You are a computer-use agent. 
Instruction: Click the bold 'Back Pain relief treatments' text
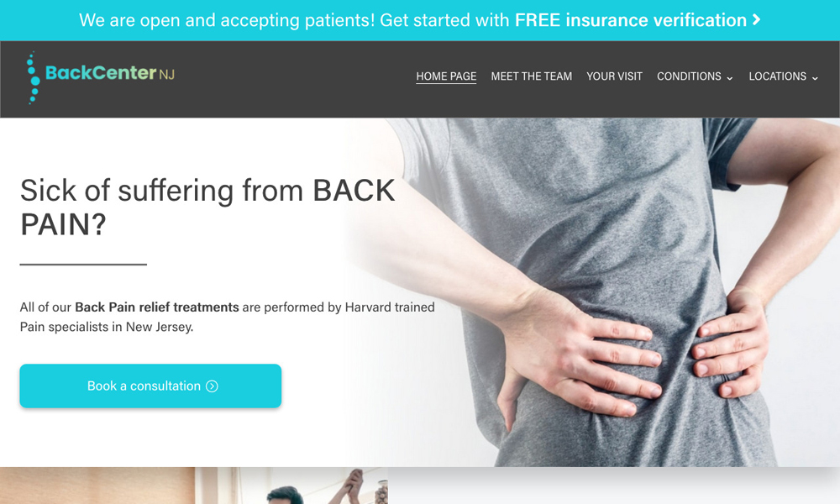[157, 307]
